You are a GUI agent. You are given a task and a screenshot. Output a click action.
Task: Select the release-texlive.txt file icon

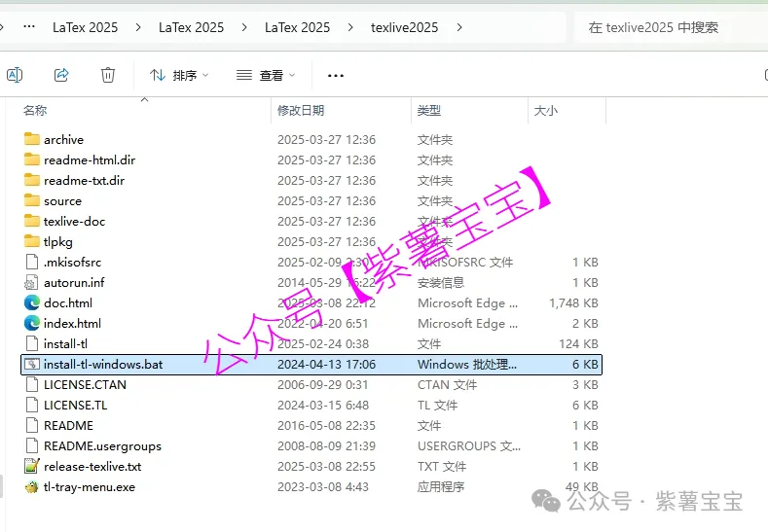(x=32, y=466)
